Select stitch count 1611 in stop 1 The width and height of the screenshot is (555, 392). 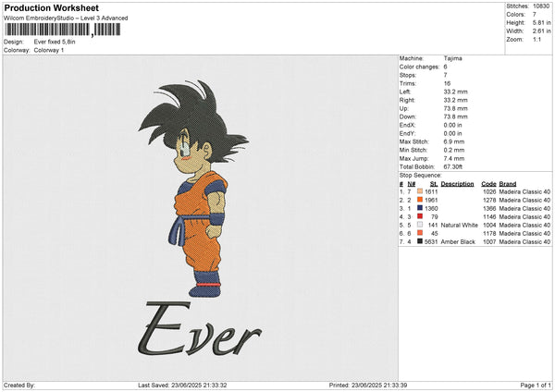[431, 191]
